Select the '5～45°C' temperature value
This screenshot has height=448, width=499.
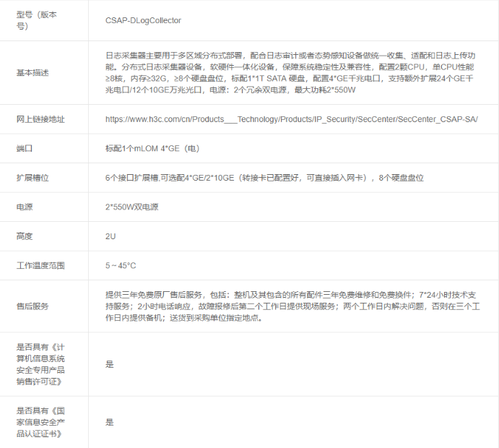(x=121, y=266)
